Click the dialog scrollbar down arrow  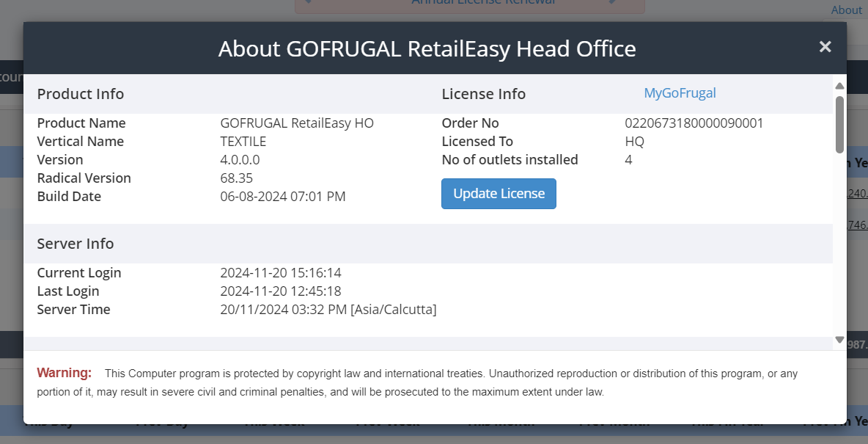(x=839, y=340)
